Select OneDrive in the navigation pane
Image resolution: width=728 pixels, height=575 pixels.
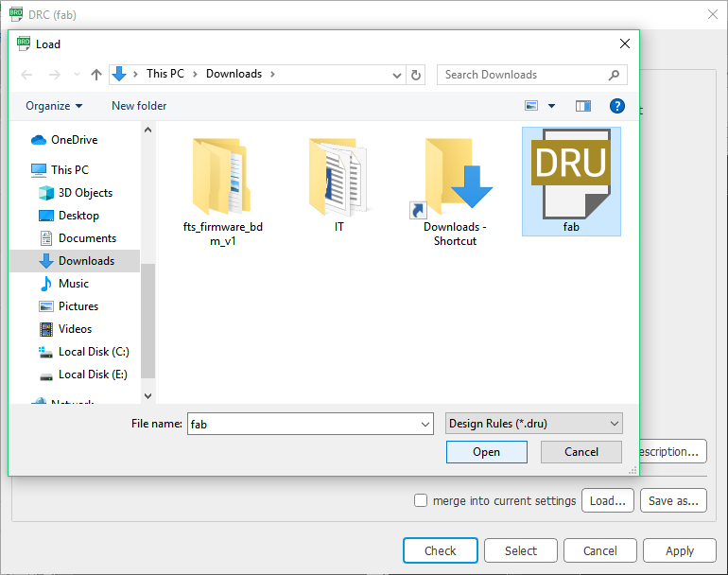[64, 140]
